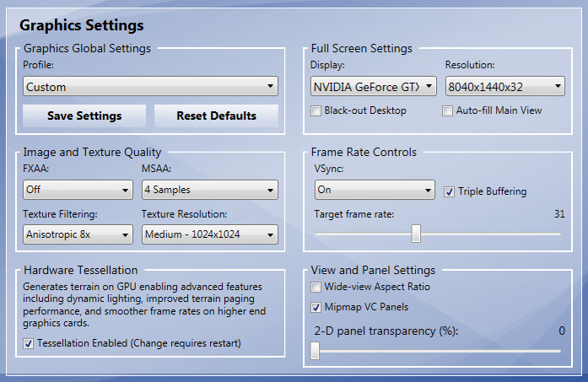The image size is (588, 382).
Task: Open the VSync dropdown
Action: tap(372, 190)
